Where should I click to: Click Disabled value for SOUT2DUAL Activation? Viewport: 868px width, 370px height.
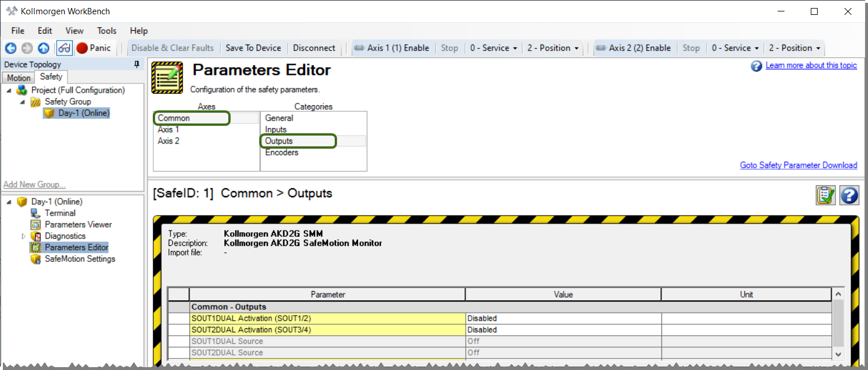pos(563,330)
